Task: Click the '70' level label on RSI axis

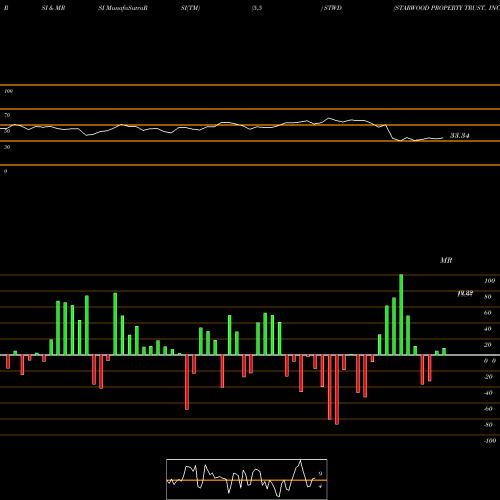Action: pos(7,115)
